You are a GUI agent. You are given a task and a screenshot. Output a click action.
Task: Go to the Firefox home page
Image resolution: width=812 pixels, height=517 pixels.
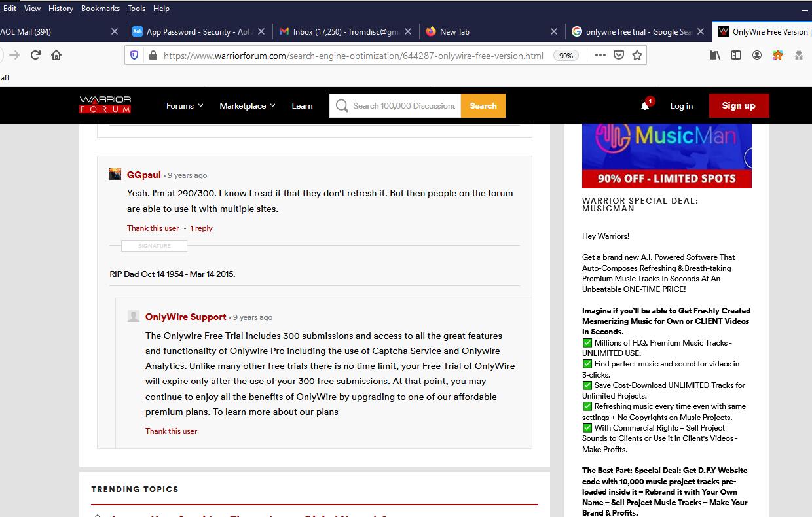pyautogui.click(x=56, y=56)
